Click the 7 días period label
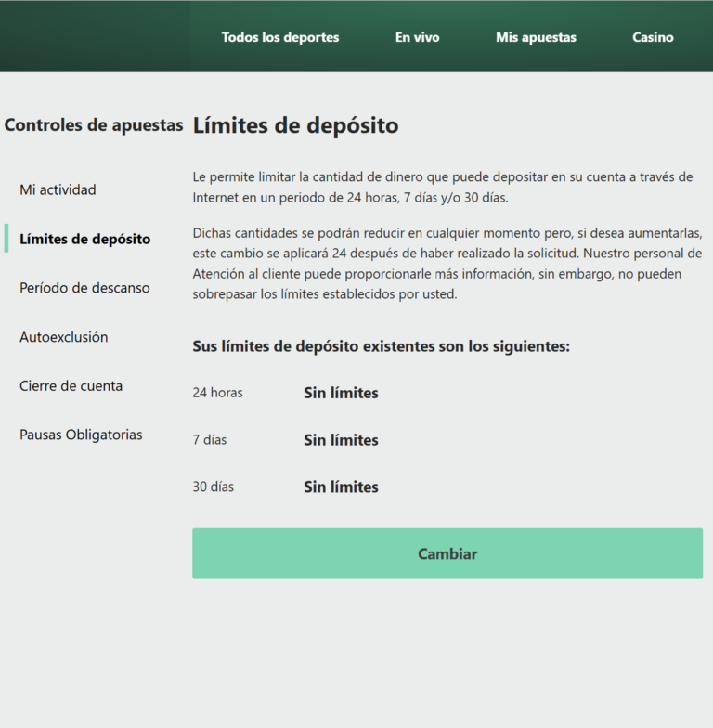 pos(210,440)
